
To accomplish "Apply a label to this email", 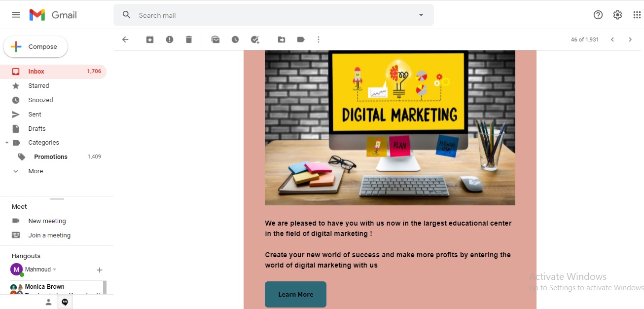I will (x=301, y=39).
